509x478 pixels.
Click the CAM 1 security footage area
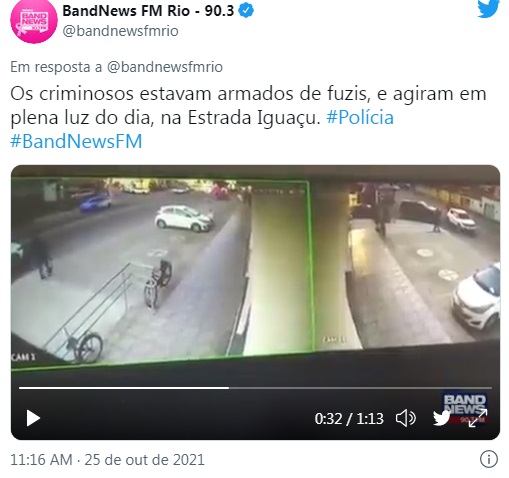tap(160, 270)
